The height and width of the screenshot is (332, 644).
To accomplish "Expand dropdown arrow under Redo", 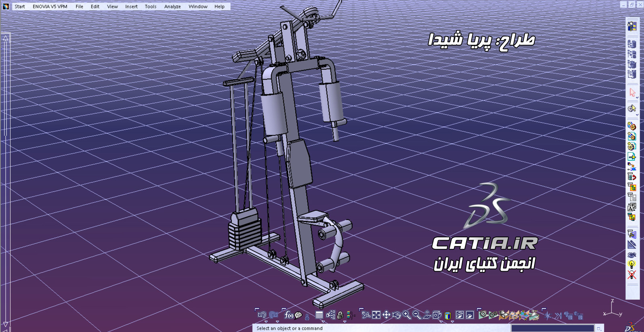I will click(277, 322).
